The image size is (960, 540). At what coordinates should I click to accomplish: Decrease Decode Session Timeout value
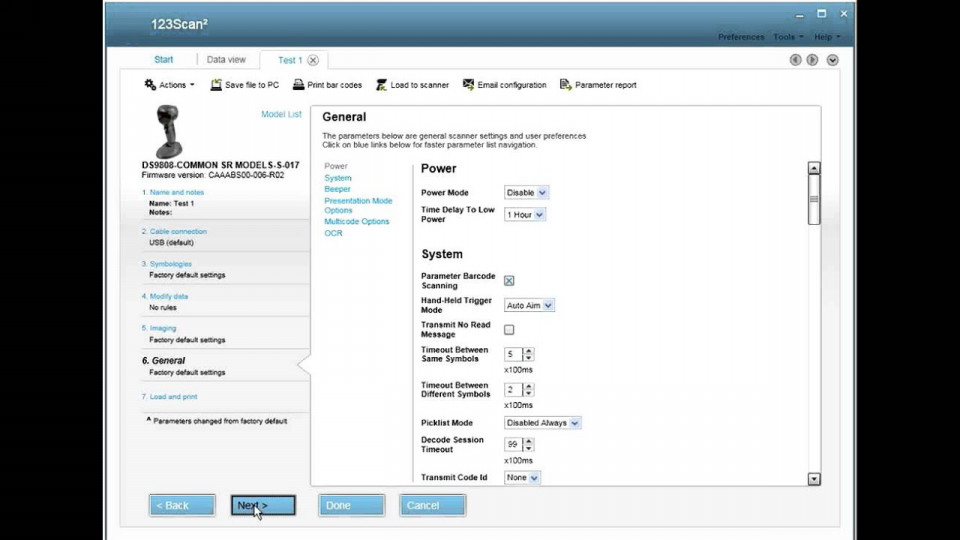528,448
